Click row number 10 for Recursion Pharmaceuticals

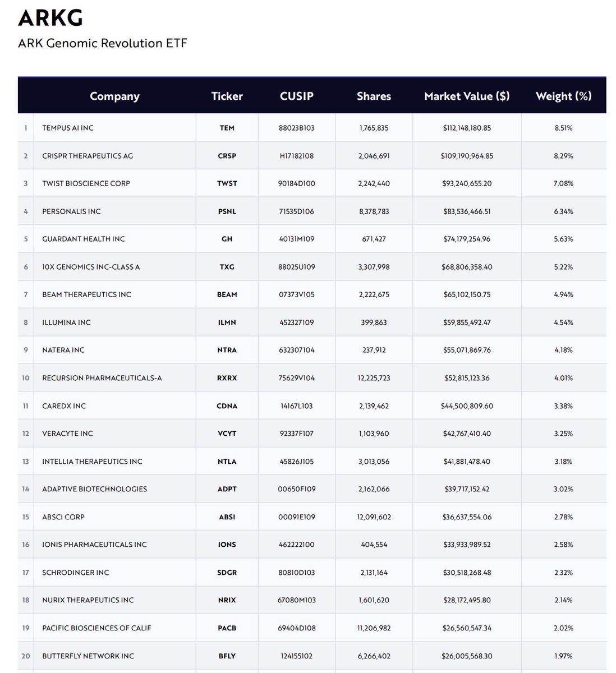[25, 377]
